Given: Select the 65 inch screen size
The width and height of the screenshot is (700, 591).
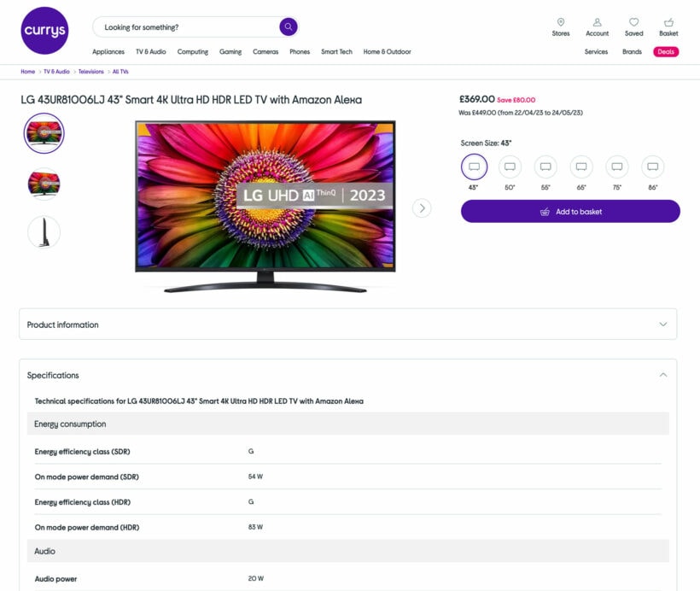Looking at the screenshot, I should point(581,166).
